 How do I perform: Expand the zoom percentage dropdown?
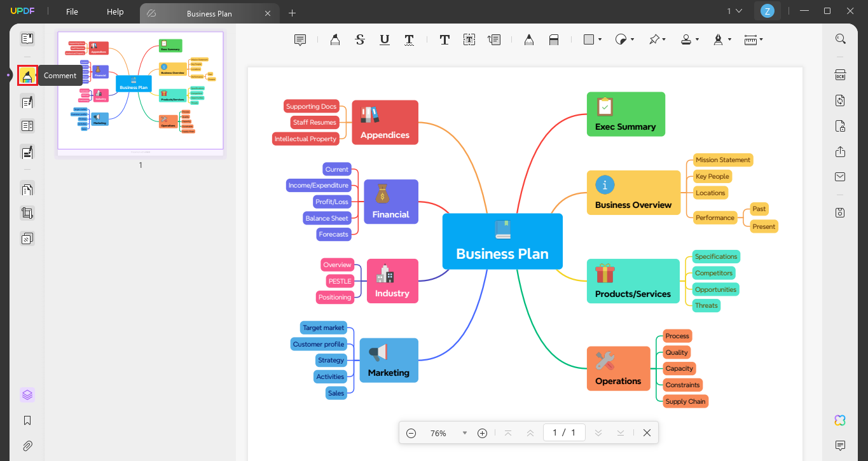(464, 432)
